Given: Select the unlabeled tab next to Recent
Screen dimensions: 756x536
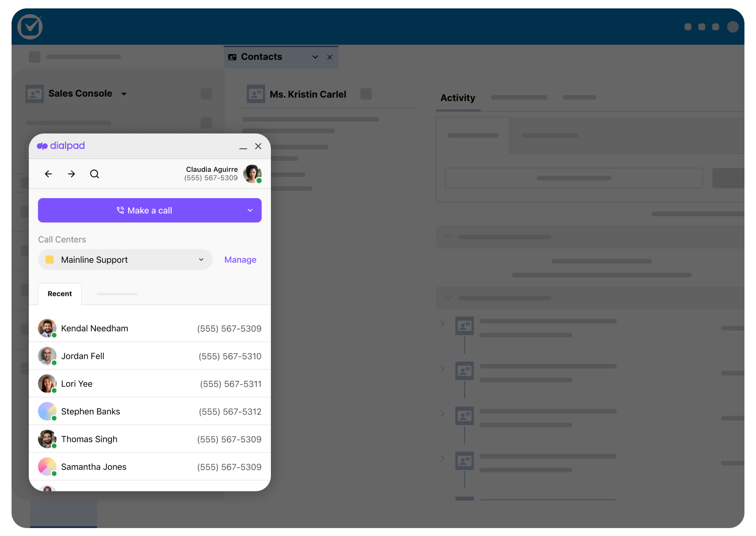Looking at the screenshot, I should 117,294.
